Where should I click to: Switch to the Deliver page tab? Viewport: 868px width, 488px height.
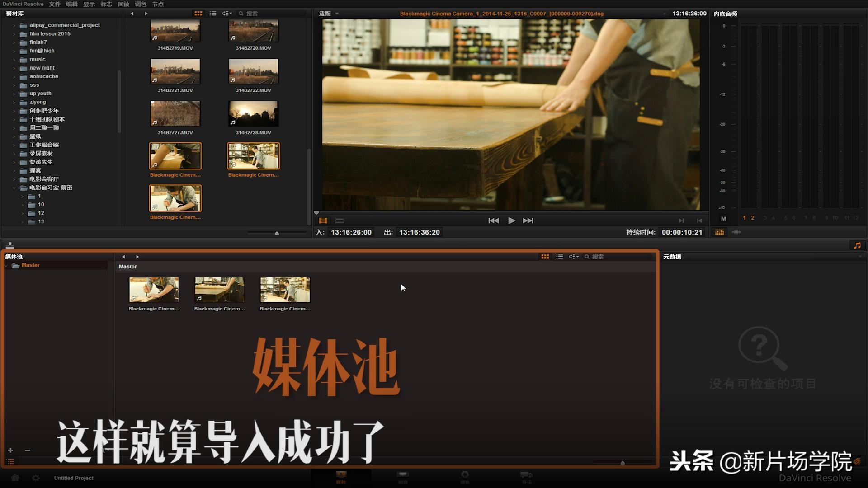click(527, 478)
